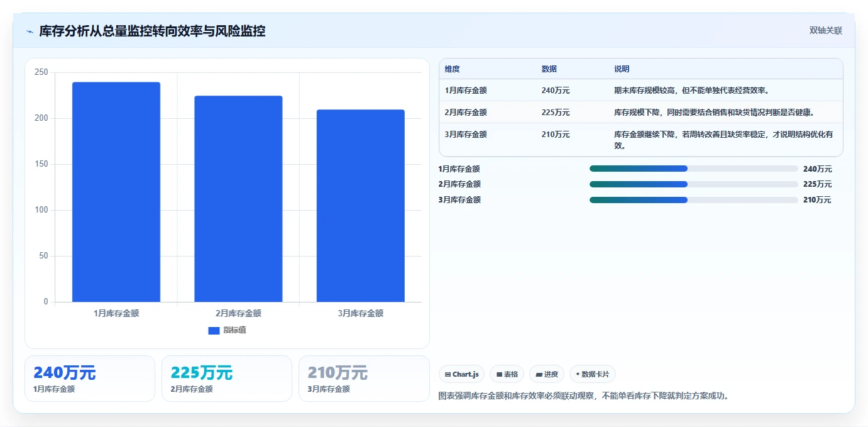
Task: Select the 表格 tag chip
Action: coord(507,374)
